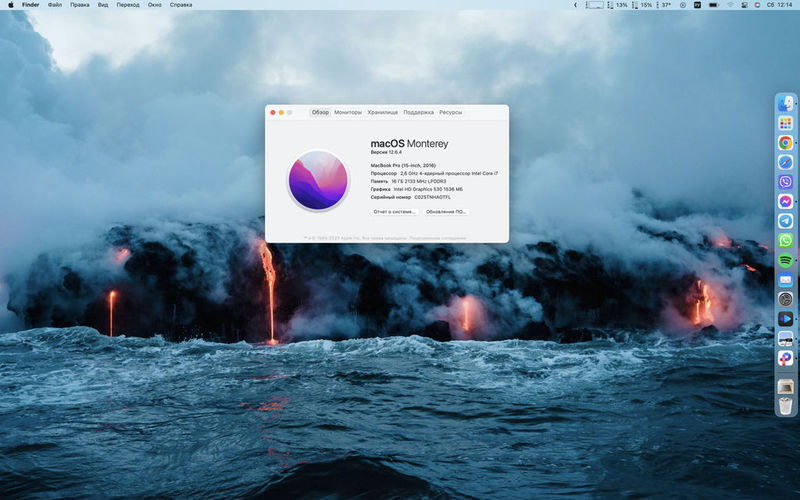Screen dimensions: 800x500
Task: Open the blue play-arrow app in dock
Action: point(785,319)
